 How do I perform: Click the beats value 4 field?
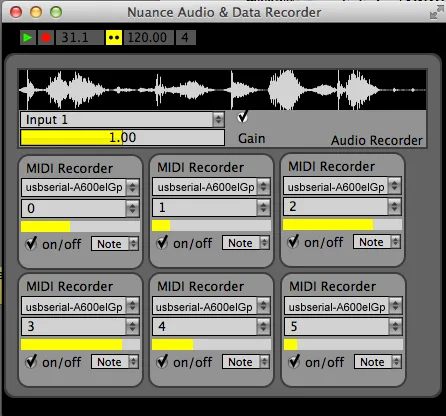click(186, 38)
